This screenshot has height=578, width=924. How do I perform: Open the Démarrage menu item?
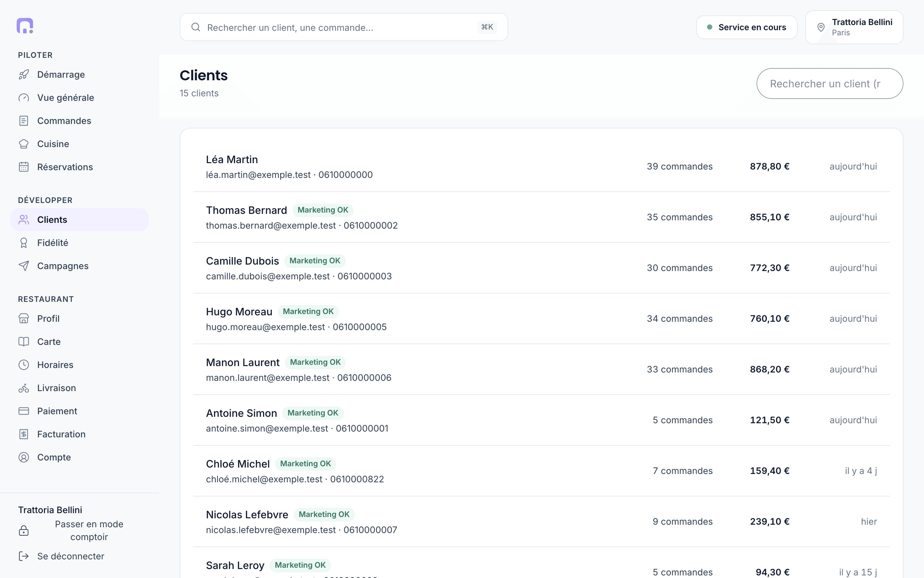pos(80,74)
